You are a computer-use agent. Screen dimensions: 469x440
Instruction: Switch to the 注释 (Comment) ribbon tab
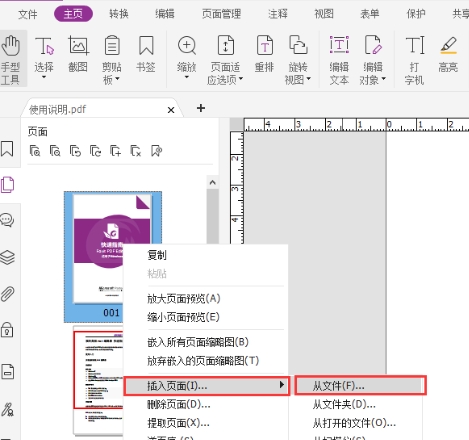pyautogui.click(x=278, y=14)
